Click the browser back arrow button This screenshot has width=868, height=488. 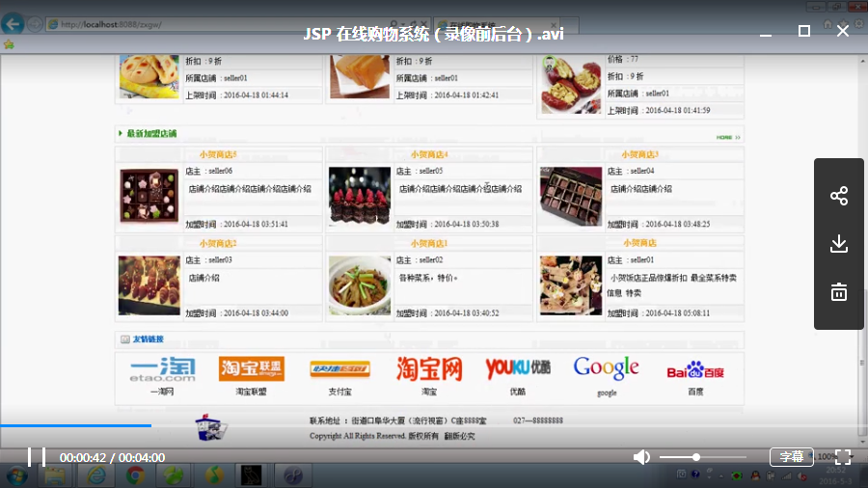[x=13, y=24]
